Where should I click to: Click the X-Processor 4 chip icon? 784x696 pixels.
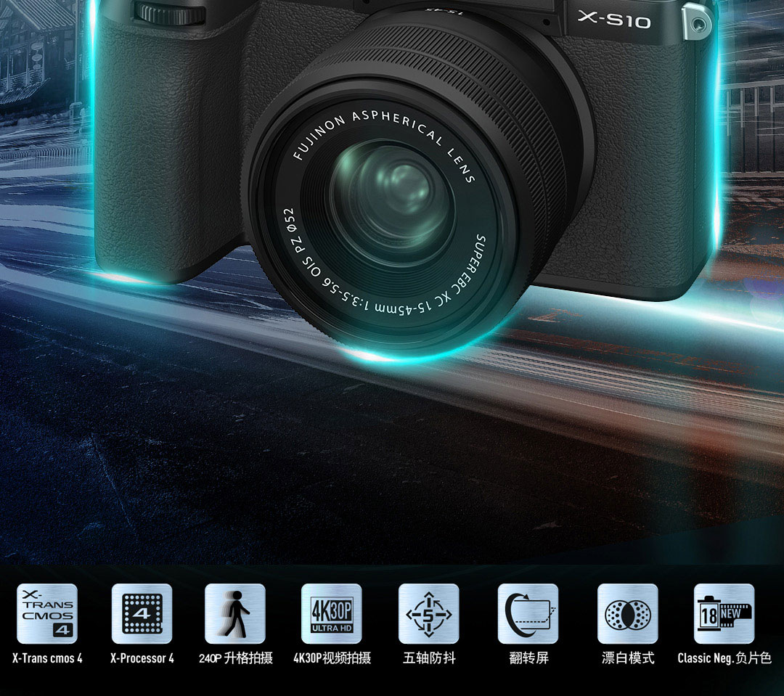click(x=142, y=613)
